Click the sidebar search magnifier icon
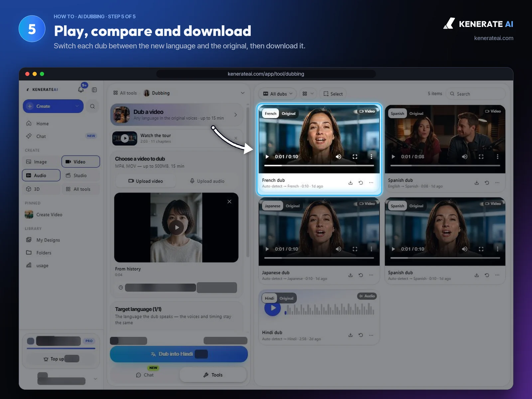 point(92,106)
